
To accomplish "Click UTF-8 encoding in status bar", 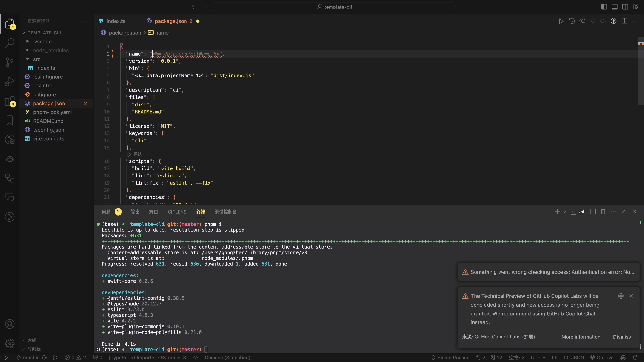I will tap(538, 358).
